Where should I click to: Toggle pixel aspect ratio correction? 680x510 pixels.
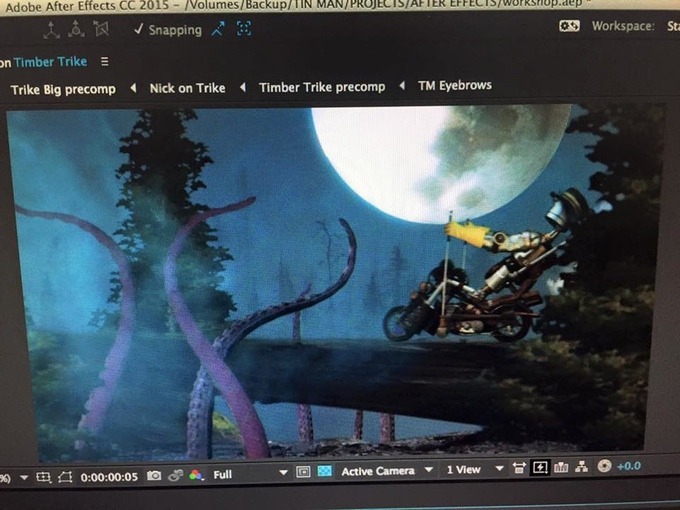pos(519,468)
